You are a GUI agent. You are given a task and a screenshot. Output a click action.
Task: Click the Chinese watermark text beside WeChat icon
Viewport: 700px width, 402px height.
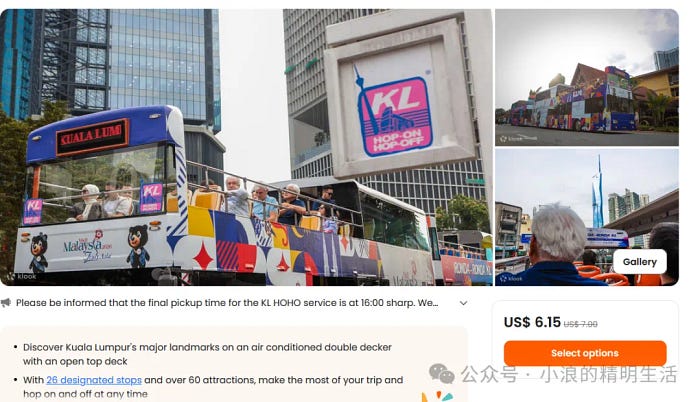[x=569, y=374]
